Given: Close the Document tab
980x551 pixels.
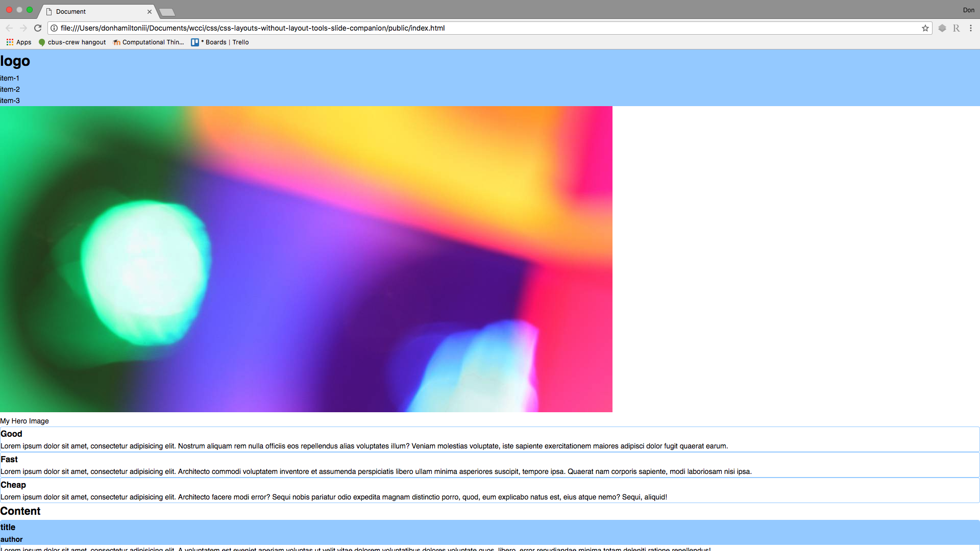Looking at the screenshot, I should [150, 11].
